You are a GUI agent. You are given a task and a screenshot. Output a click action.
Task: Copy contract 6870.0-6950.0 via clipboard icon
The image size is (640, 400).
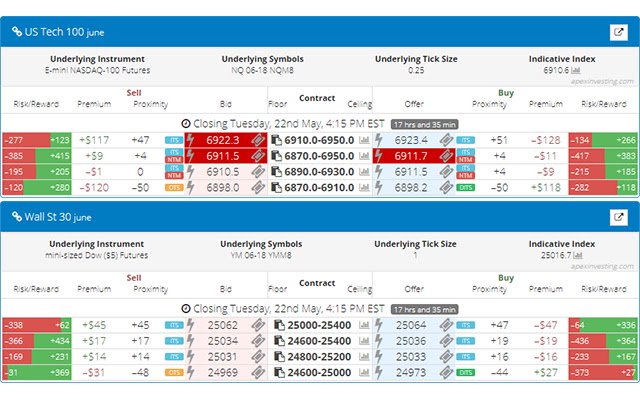click(x=276, y=156)
